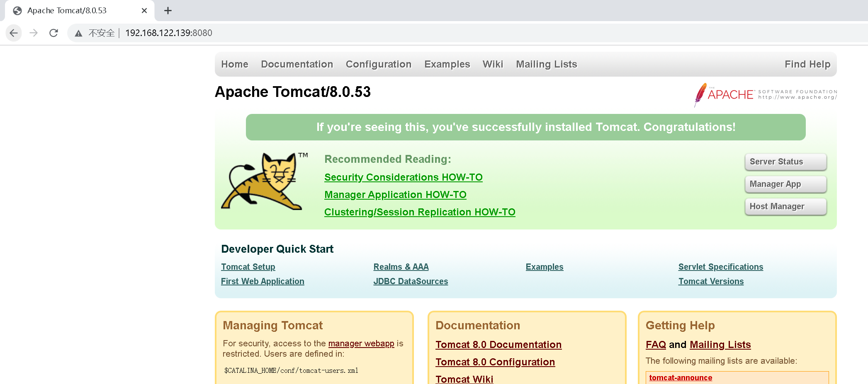
Task: Open the tomcat-announce mailing list link
Action: pyautogui.click(x=681, y=378)
